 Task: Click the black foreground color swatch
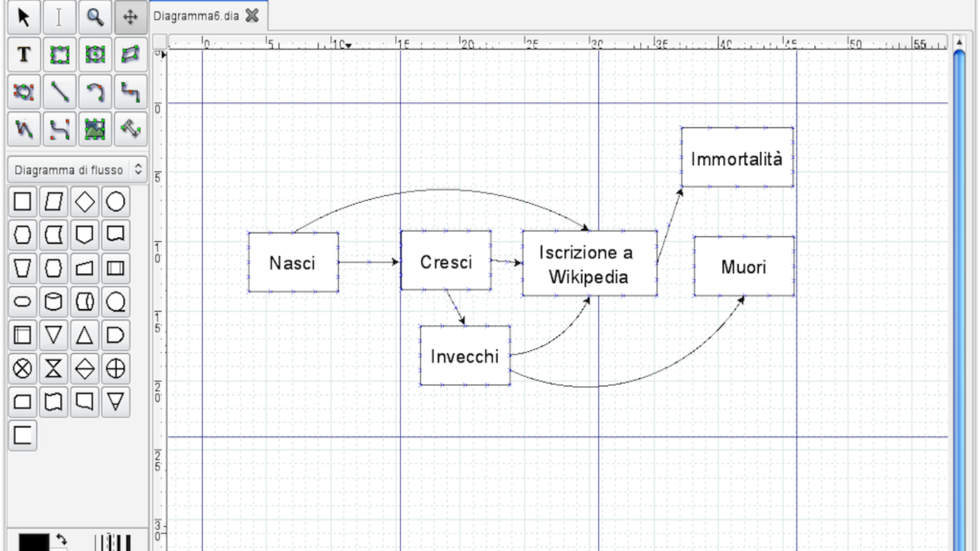coord(34,542)
